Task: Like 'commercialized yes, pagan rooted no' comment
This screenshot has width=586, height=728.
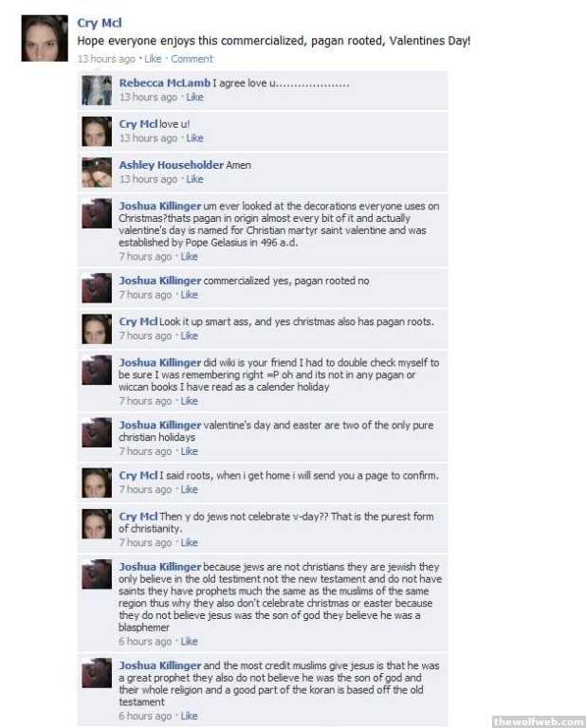Action: [189, 295]
